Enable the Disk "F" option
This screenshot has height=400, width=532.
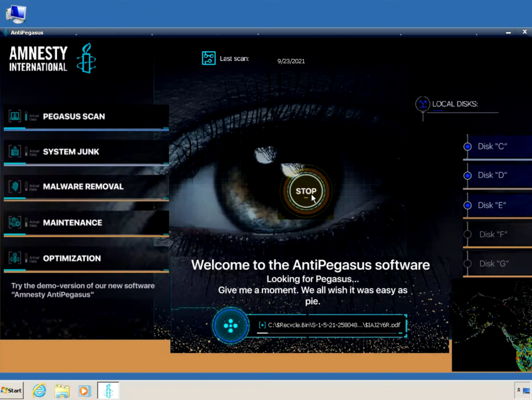point(468,235)
